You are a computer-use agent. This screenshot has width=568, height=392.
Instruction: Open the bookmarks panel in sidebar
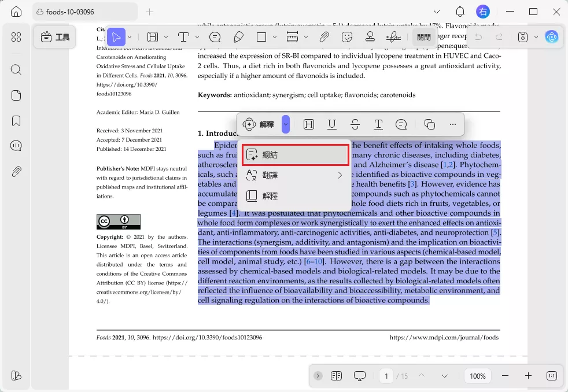[16, 120]
